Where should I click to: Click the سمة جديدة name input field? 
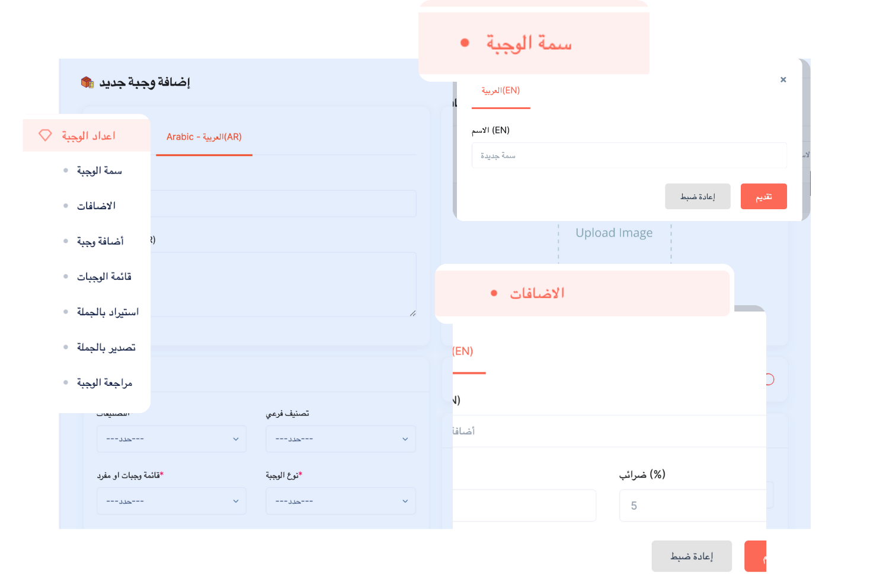[x=629, y=156]
